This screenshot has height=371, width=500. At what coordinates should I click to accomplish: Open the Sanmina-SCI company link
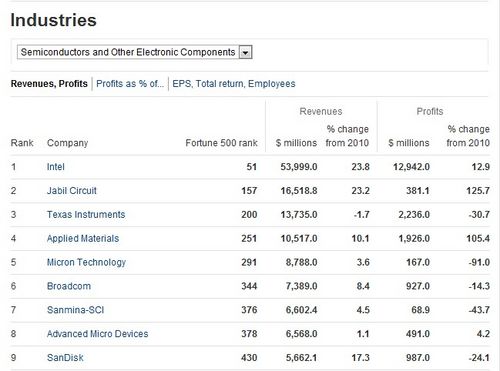(x=75, y=310)
